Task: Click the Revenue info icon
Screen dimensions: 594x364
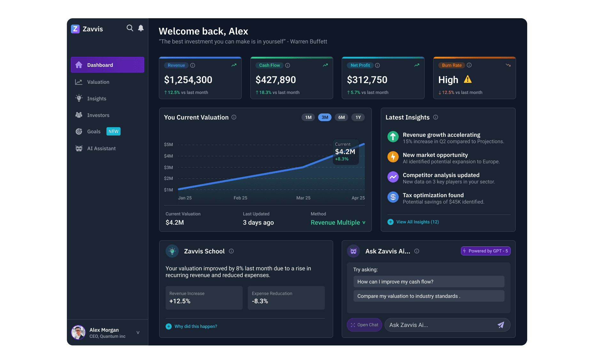Action: click(x=193, y=65)
